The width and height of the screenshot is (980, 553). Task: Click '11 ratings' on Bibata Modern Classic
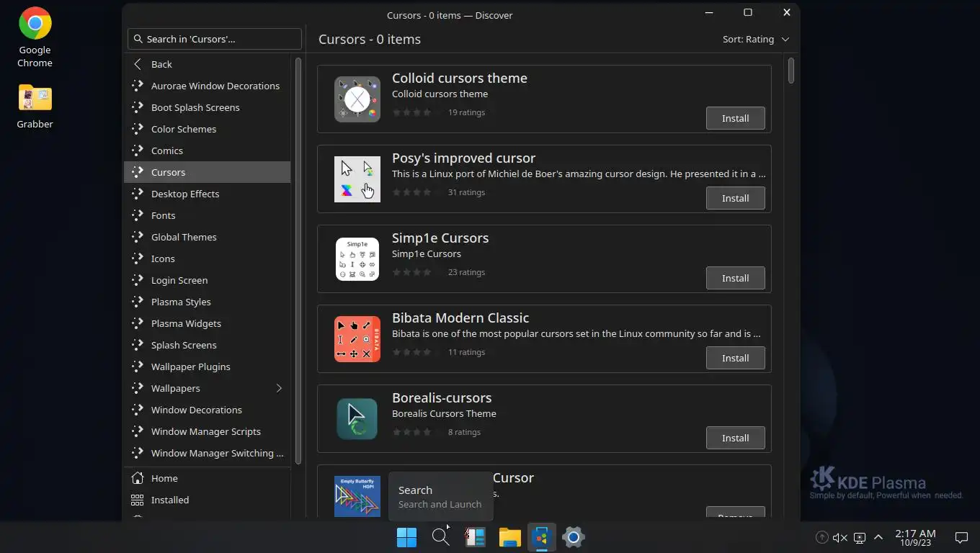(x=466, y=352)
